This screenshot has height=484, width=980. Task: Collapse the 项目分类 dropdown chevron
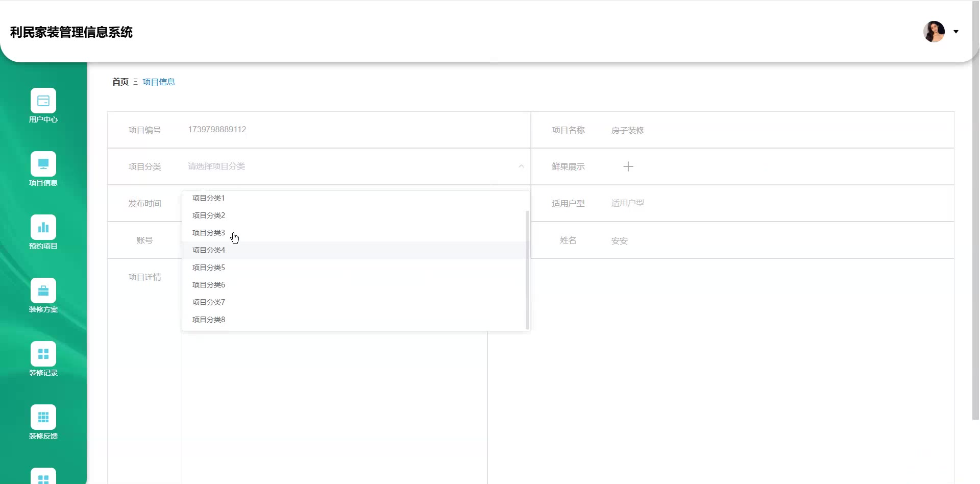pos(521,166)
